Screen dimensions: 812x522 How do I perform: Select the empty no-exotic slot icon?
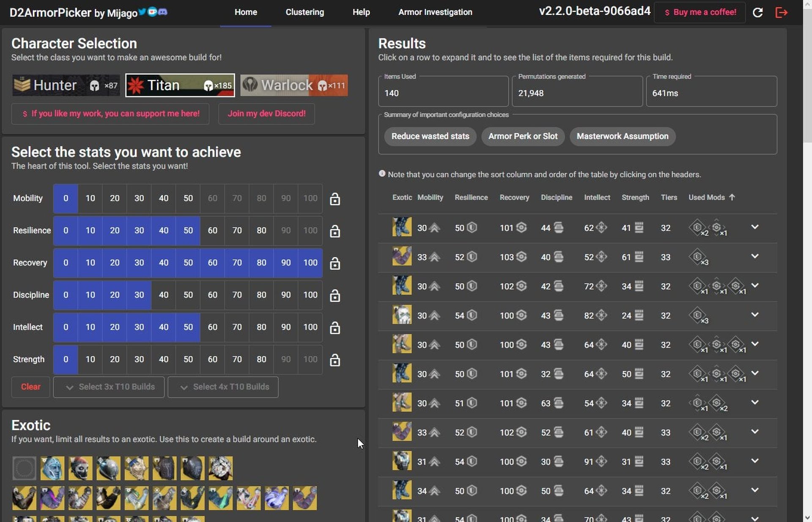[24, 468]
